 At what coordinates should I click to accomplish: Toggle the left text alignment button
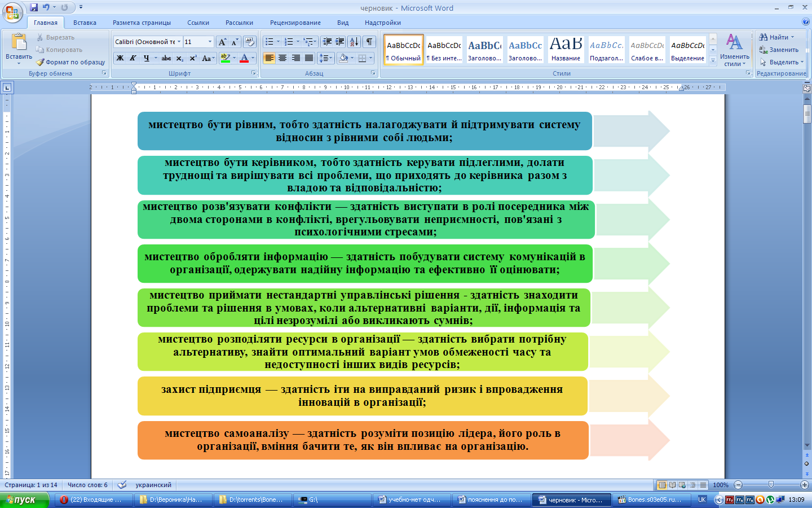[269, 58]
